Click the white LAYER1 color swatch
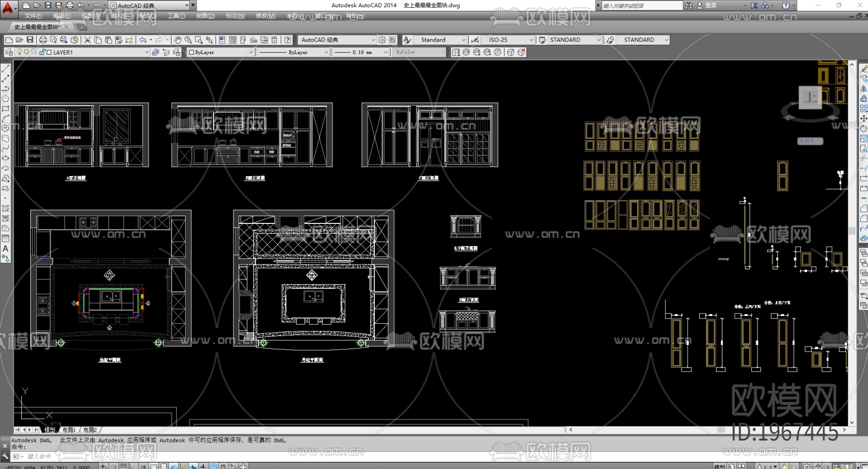 [49, 52]
